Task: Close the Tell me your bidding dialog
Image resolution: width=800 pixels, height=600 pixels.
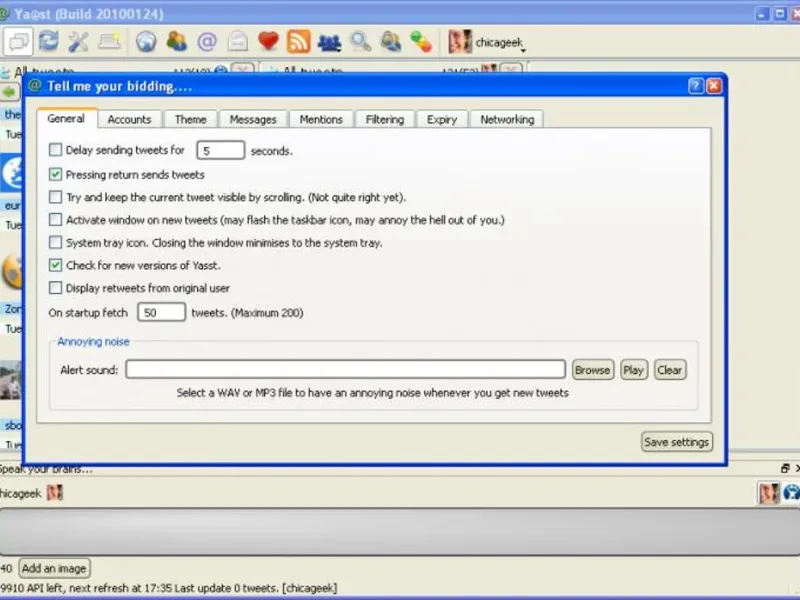Action: [714, 86]
